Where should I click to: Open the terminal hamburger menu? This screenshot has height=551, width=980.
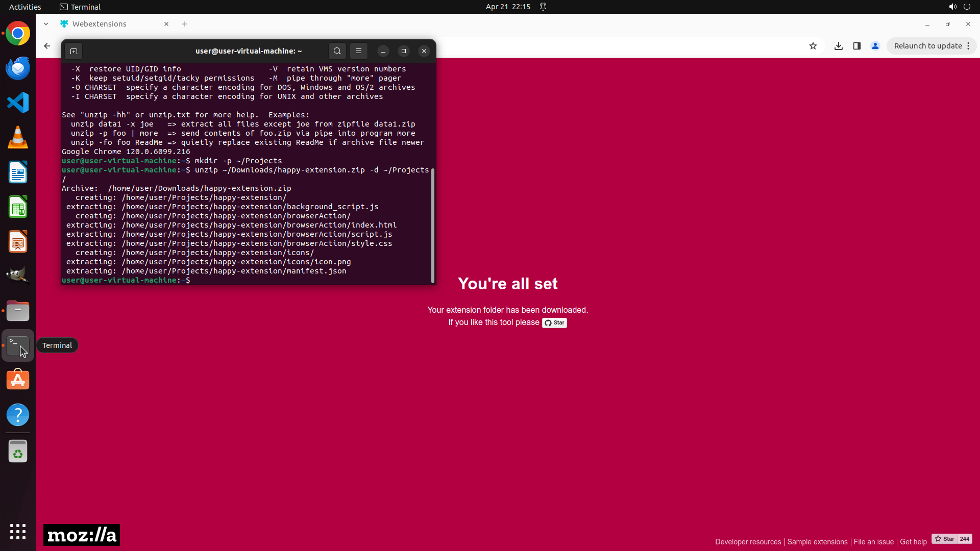(x=359, y=51)
